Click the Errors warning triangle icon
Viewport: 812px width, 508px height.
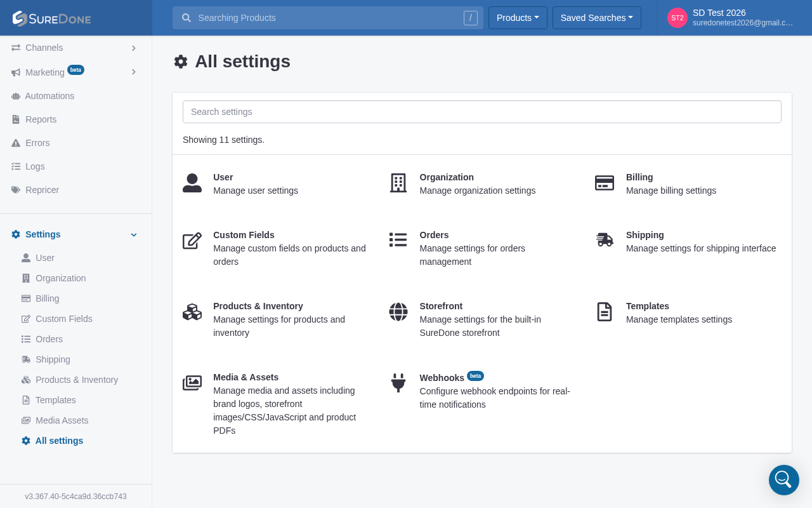16,143
